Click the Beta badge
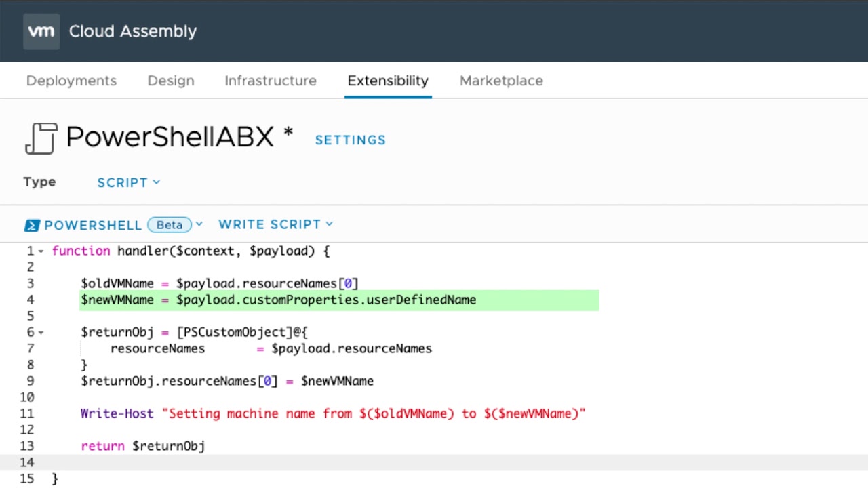 (170, 224)
